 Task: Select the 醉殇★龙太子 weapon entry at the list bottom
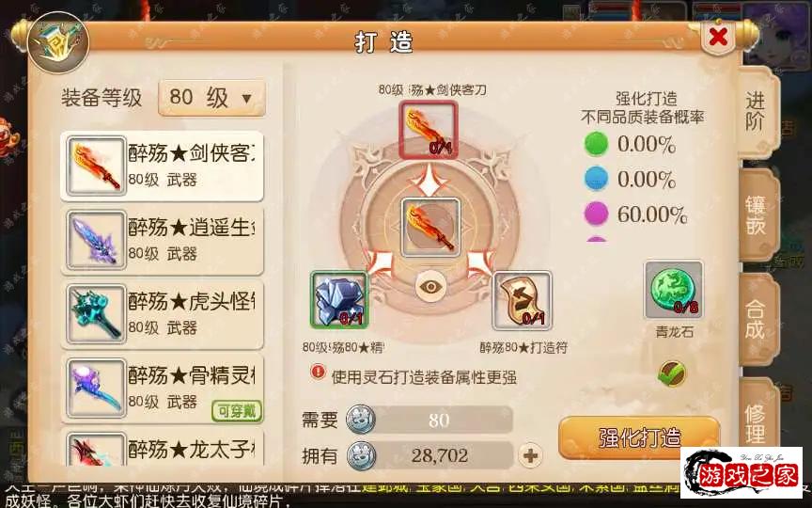pyautogui.click(x=162, y=448)
